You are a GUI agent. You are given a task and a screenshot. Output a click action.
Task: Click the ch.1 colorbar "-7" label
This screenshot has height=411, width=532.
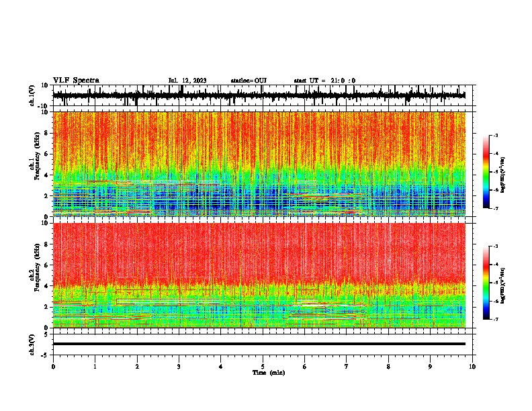tap(496, 208)
